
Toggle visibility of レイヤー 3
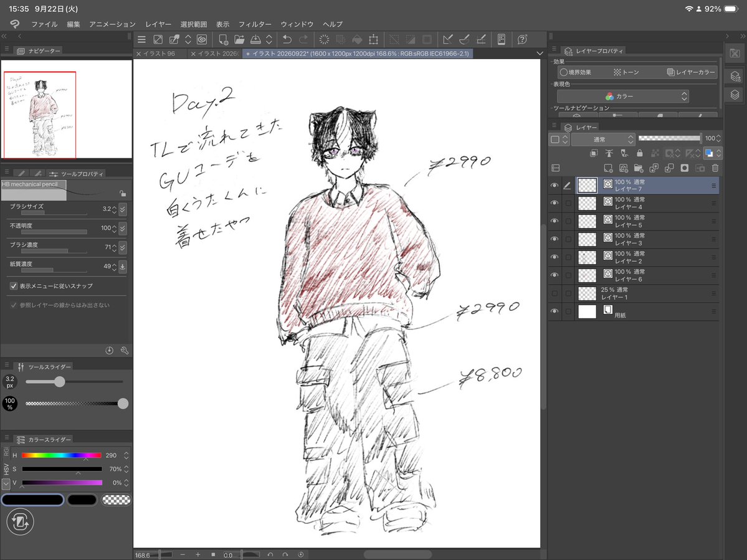coord(554,239)
